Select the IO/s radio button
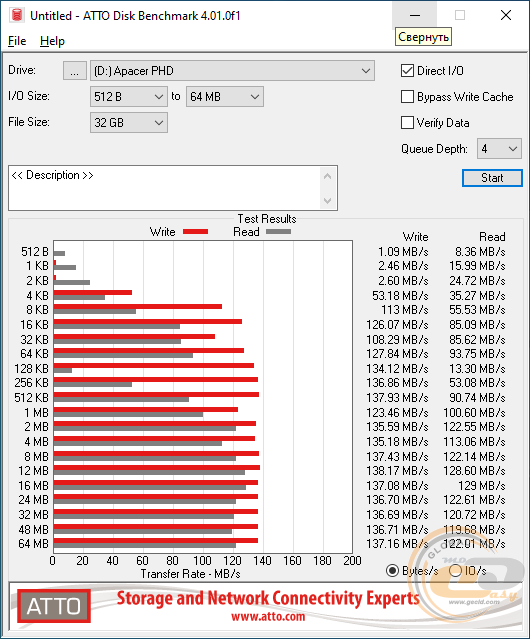The image size is (530, 639). [x=455, y=571]
